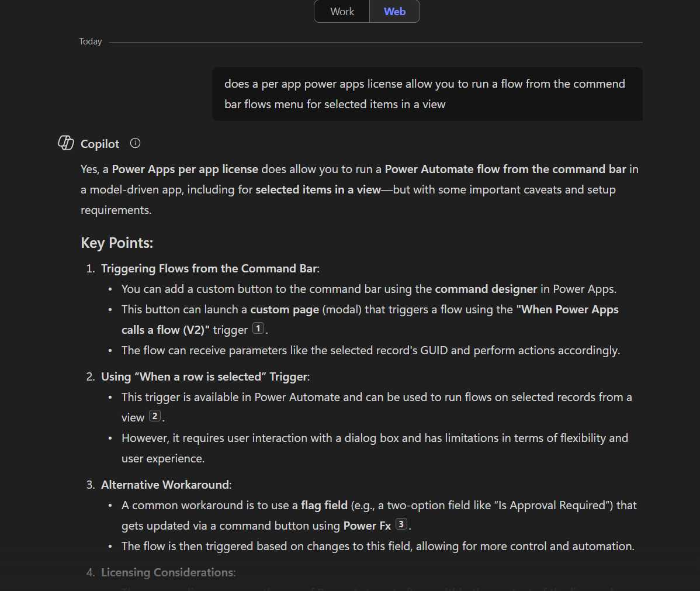Click the bullet starting "The flow is then triggered"

pos(377,547)
